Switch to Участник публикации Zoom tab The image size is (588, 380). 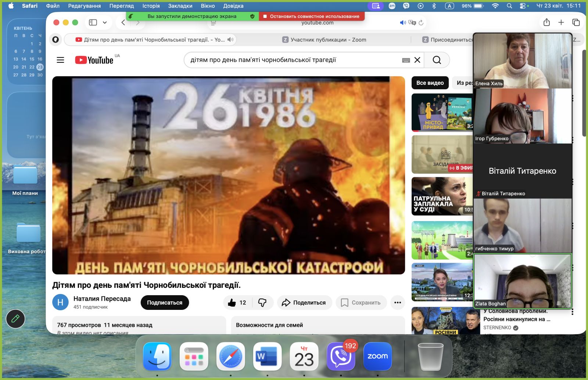(x=323, y=40)
